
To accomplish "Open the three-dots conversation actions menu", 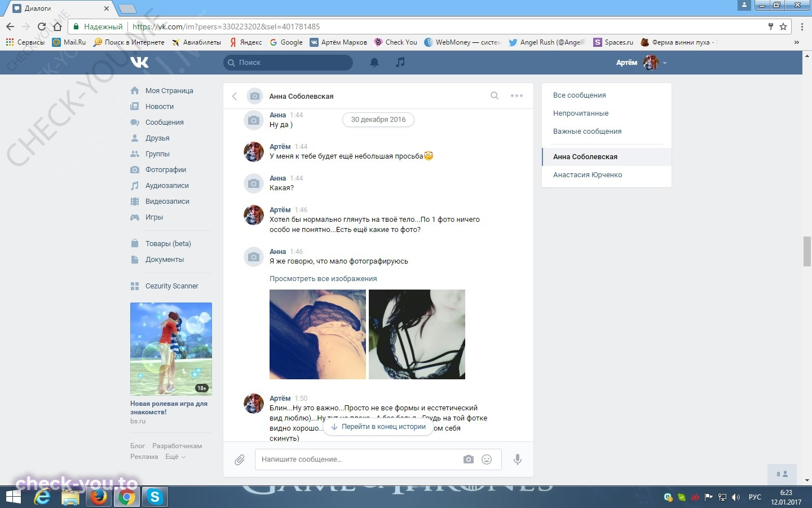I will (517, 96).
